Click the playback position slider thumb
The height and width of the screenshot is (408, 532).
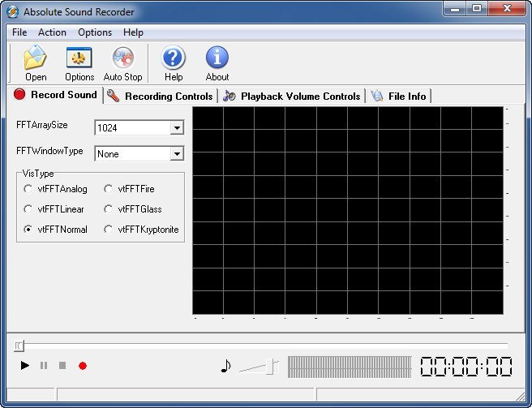pyautogui.click(x=19, y=346)
